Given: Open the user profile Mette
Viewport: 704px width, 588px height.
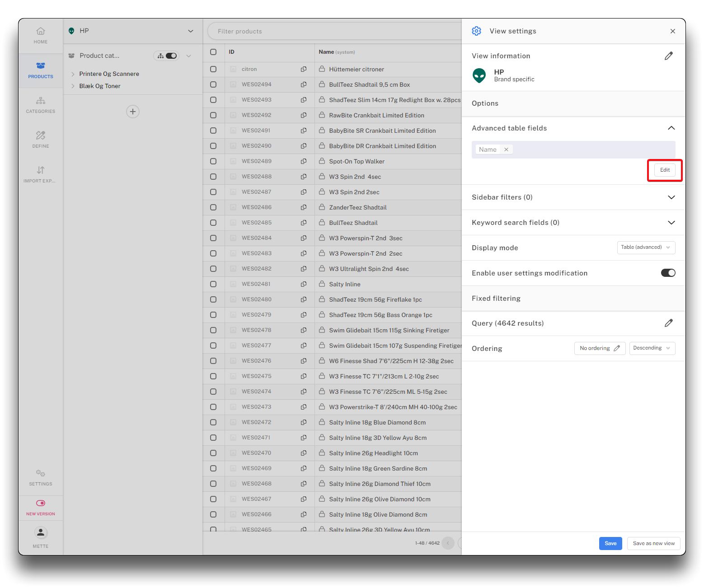Looking at the screenshot, I should (41, 537).
